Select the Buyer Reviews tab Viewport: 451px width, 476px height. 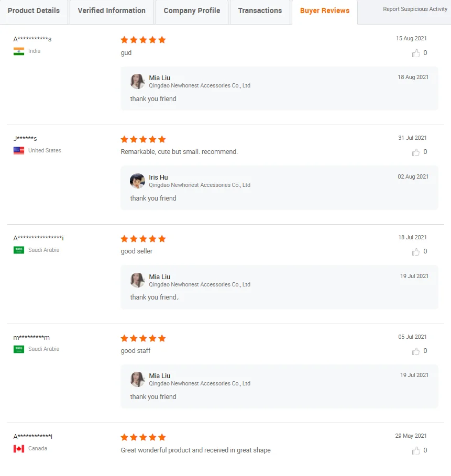pos(325,11)
